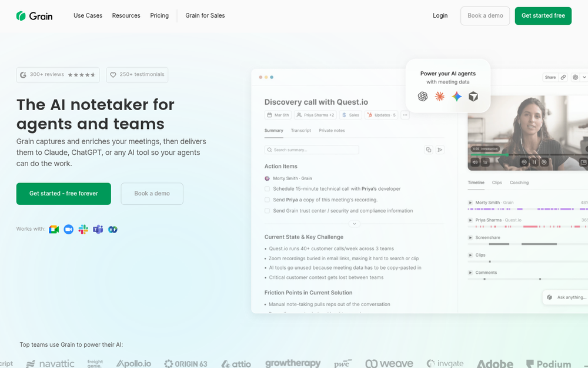Open the 300+ reviews badge
Image resolution: width=588 pixels, height=368 pixels.
[x=58, y=75]
